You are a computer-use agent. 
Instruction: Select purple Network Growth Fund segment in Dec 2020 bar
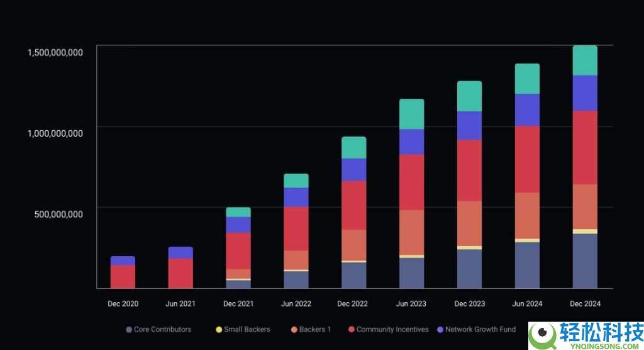pos(123,261)
